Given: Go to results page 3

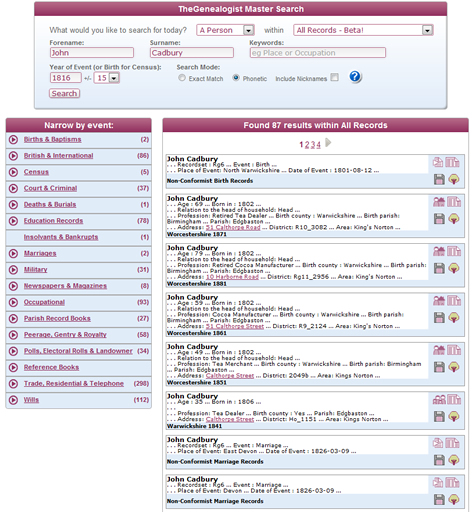Looking at the screenshot, I should point(313,145).
